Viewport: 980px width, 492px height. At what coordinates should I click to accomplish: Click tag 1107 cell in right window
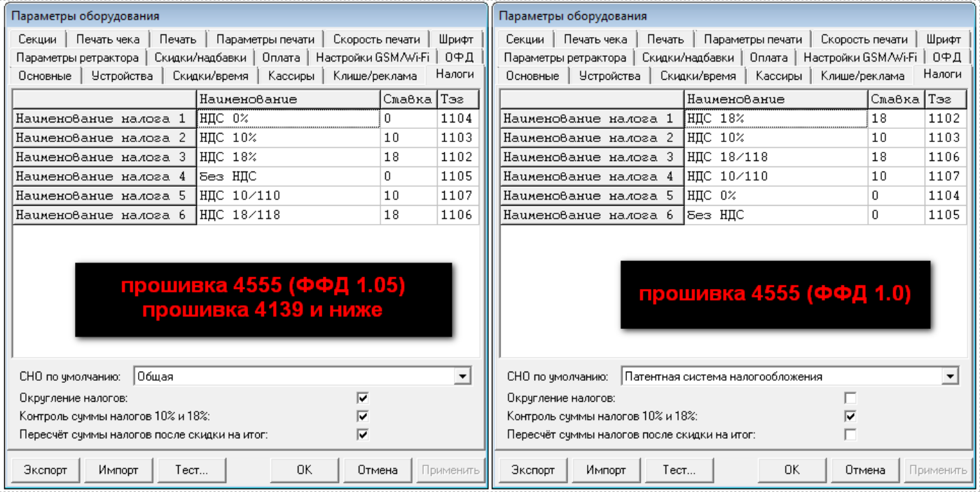[x=946, y=176]
